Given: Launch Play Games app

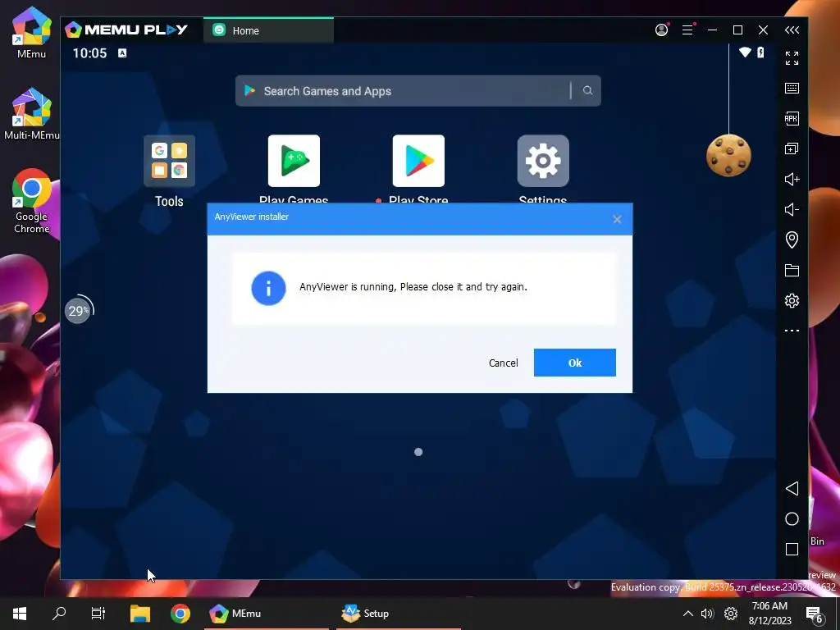Looking at the screenshot, I should 294,162.
